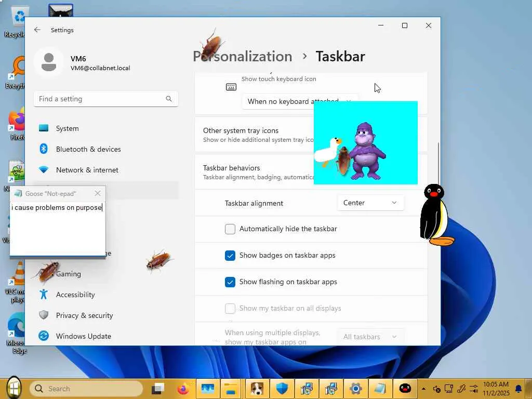
Task: Click the Bonzi purple gorilla image
Action: tap(367, 152)
